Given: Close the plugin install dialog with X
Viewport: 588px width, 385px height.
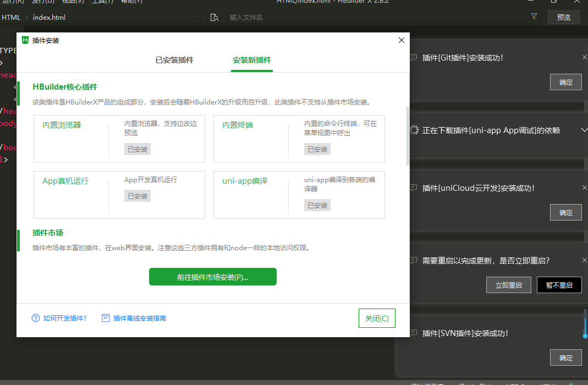Looking at the screenshot, I should (x=401, y=40).
